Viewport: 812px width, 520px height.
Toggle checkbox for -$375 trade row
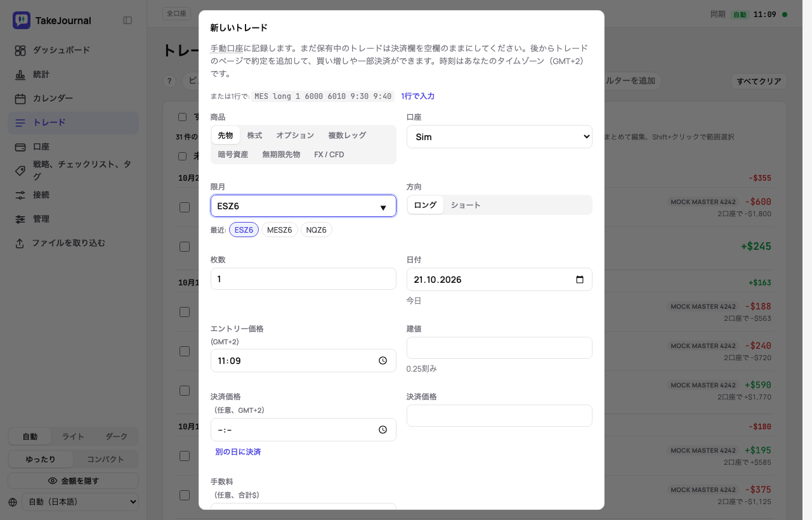[x=185, y=495]
